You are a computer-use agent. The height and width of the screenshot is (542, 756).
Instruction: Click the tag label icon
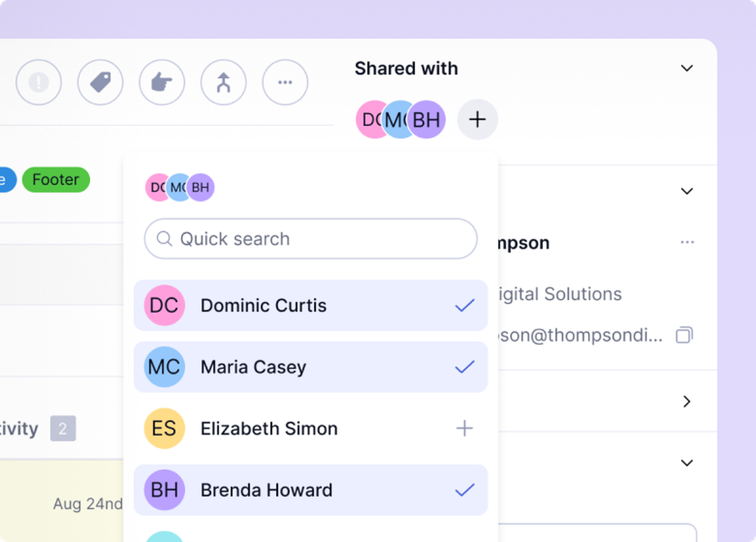click(100, 82)
